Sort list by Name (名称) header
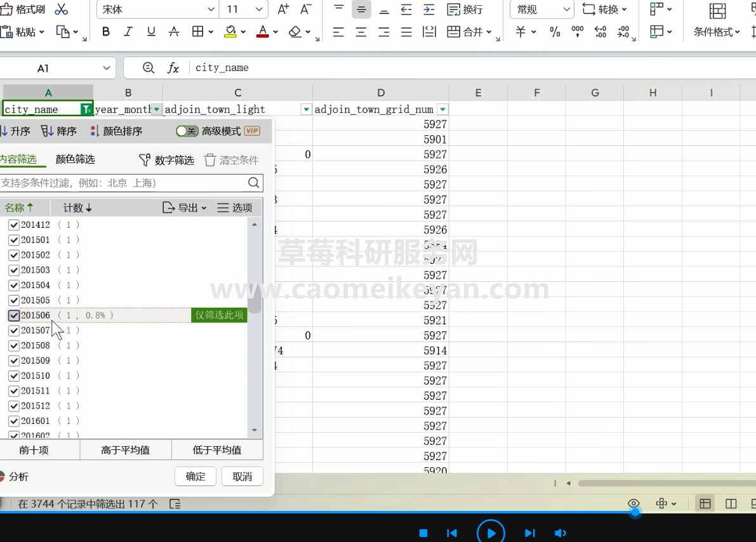The height and width of the screenshot is (542, 756). click(x=19, y=208)
